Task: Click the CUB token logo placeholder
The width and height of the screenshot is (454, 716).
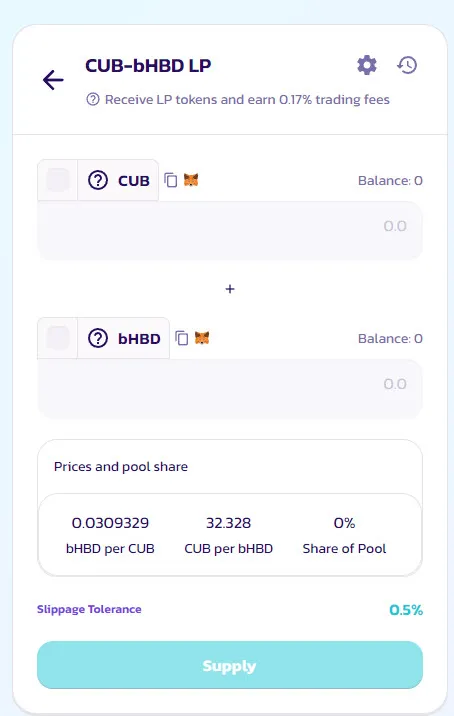Action: [x=58, y=180]
